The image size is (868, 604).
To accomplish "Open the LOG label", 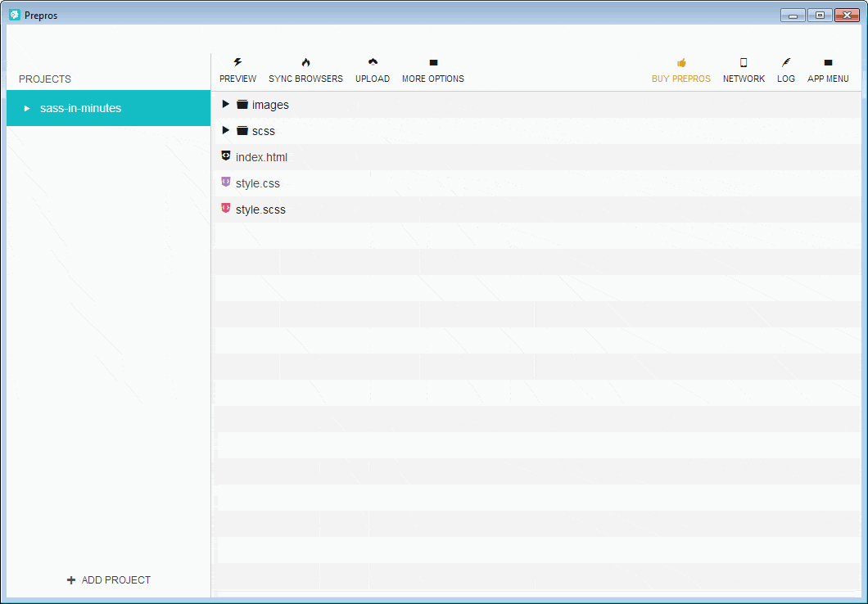I will tap(786, 79).
